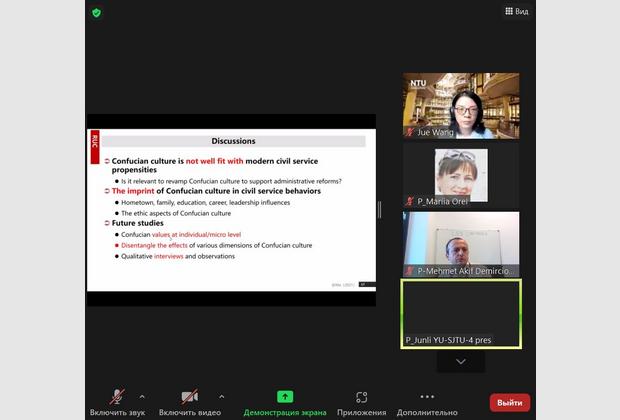Expand audio options caret beside microphone
Image resolution: width=620 pixels, height=420 pixels.
coord(142,396)
